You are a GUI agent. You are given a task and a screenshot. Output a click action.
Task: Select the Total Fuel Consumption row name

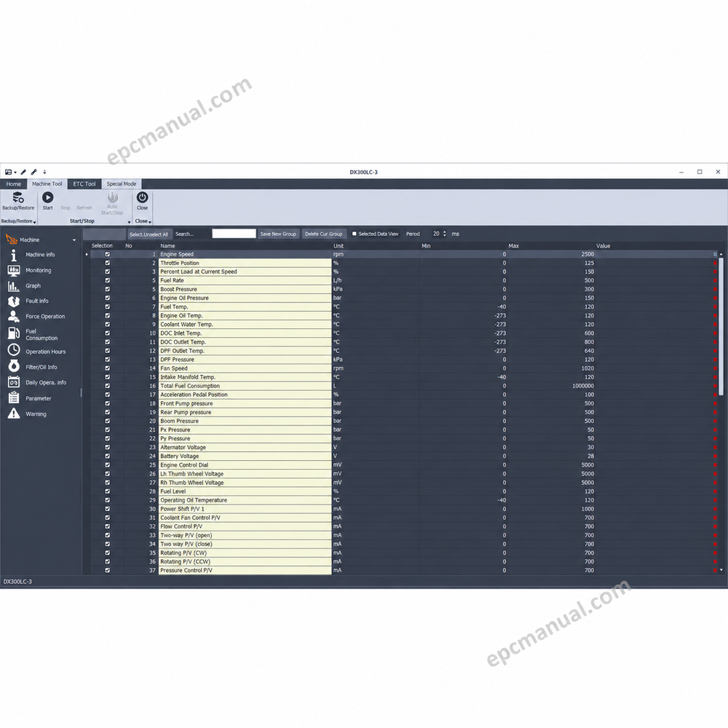(245, 386)
